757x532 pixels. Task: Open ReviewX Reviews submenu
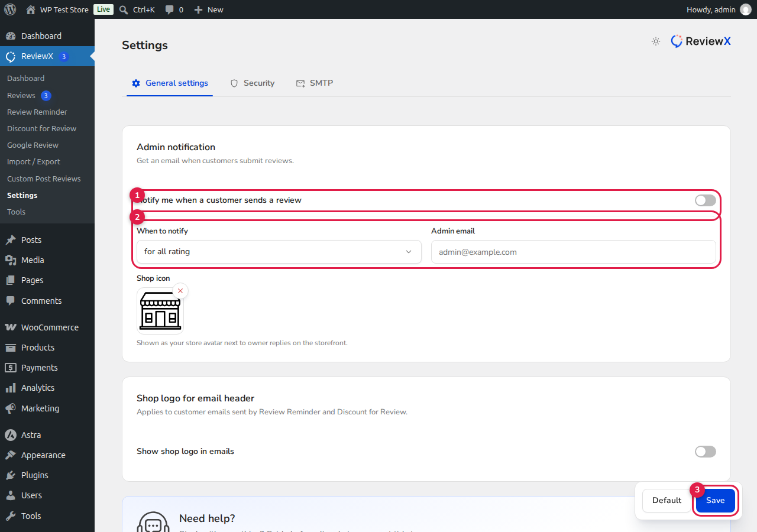(47, 95)
